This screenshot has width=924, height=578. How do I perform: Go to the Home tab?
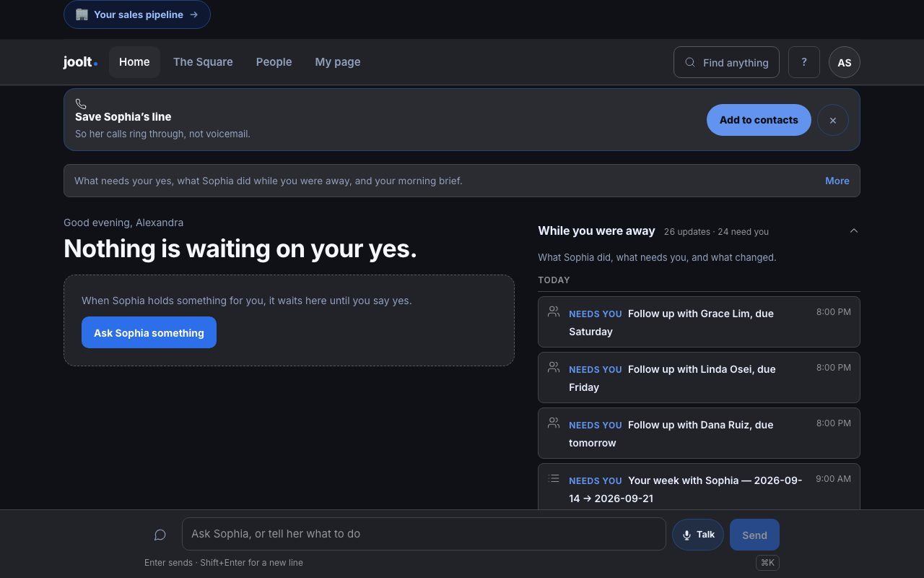click(x=134, y=62)
